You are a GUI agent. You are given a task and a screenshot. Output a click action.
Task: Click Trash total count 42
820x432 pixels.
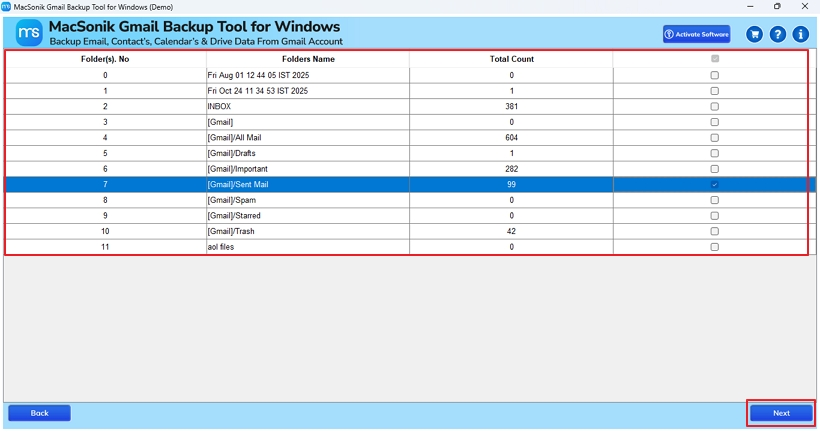click(511, 231)
